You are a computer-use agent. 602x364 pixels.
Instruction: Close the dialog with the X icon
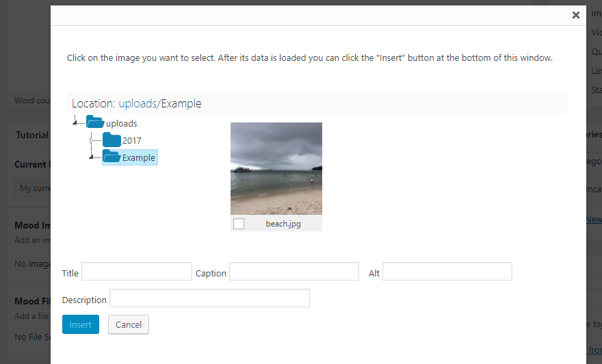click(576, 15)
